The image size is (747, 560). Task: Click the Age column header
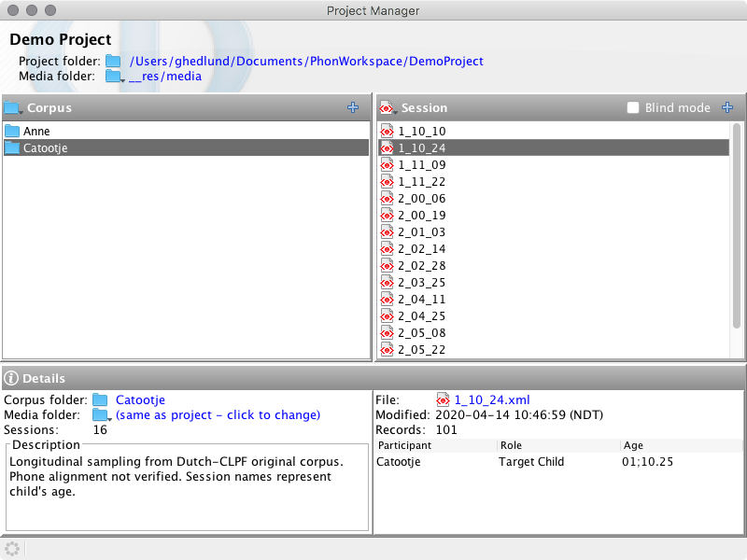(633, 446)
